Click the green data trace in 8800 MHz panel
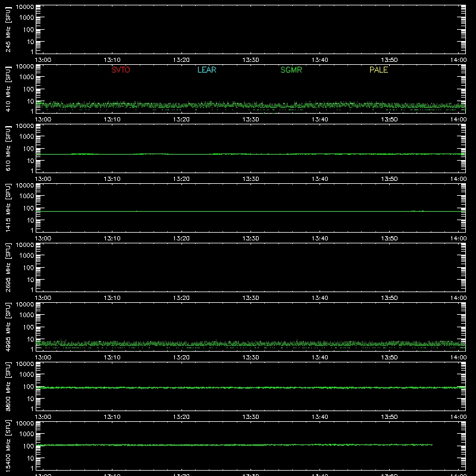 point(250,388)
